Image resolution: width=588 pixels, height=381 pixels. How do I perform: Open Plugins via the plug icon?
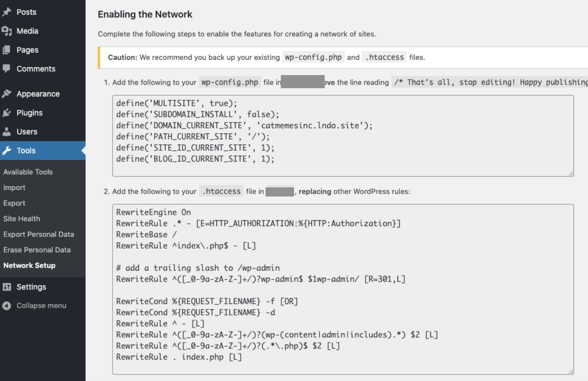7,113
